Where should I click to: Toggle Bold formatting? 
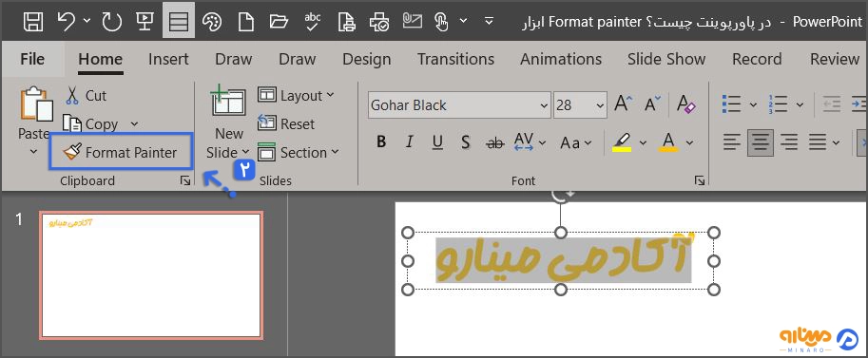(x=381, y=142)
